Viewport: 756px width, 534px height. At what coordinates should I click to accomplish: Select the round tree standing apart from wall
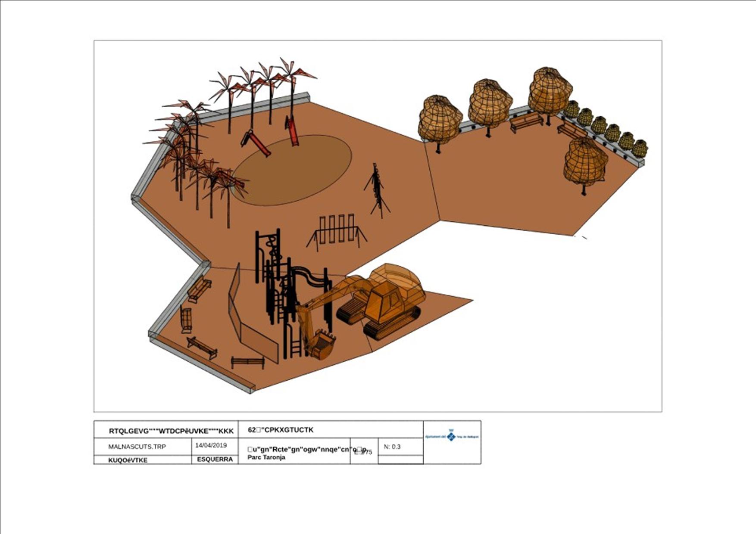click(x=585, y=164)
